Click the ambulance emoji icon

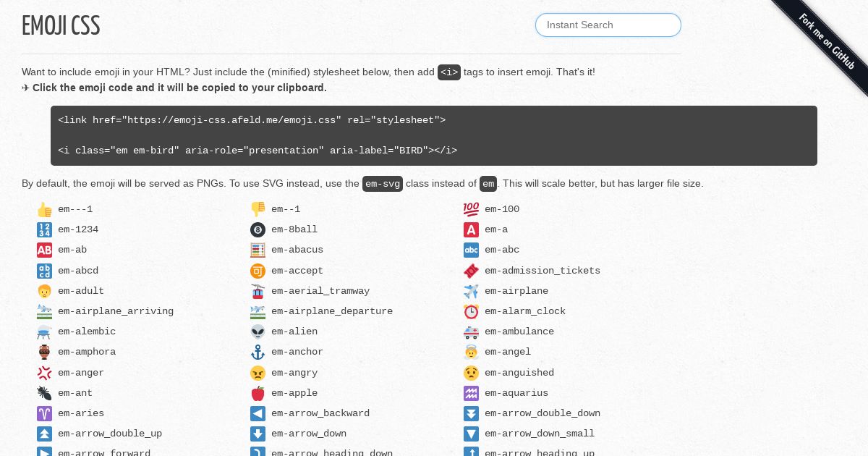tap(471, 332)
